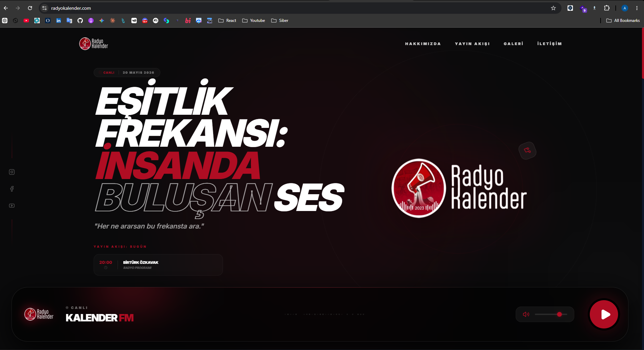Open the YouTube link in side rail
The width and height of the screenshot is (644, 350).
click(12, 206)
